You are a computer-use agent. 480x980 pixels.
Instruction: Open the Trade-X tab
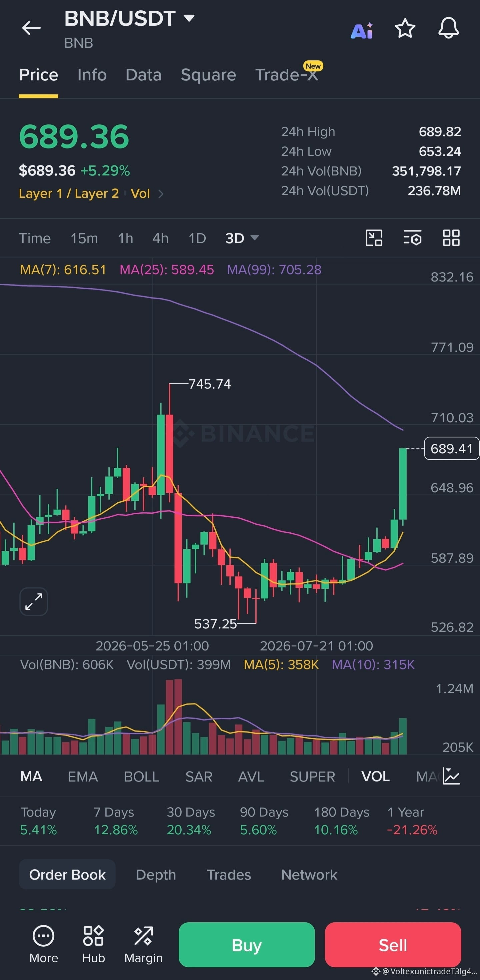[287, 75]
